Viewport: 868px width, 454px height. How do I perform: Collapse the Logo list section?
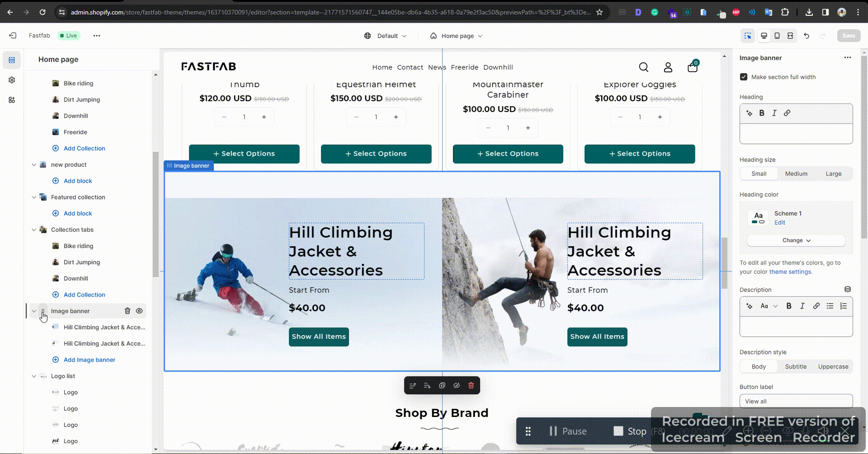pos(34,376)
